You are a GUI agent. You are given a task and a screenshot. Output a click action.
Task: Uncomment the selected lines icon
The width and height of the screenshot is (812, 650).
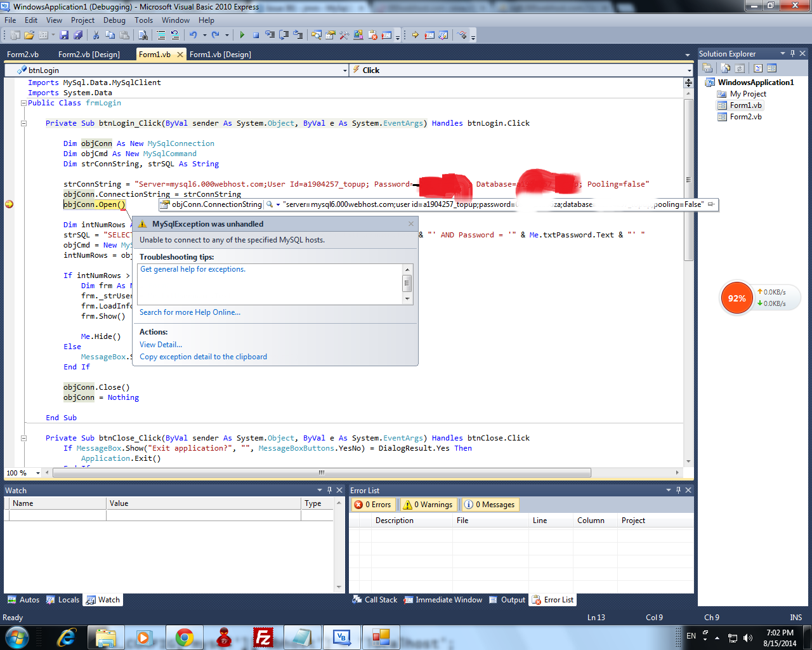pos(174,35)
